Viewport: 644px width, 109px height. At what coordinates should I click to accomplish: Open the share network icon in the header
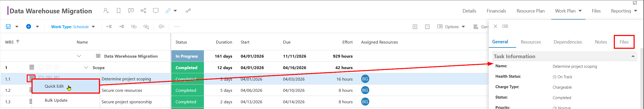143,11
